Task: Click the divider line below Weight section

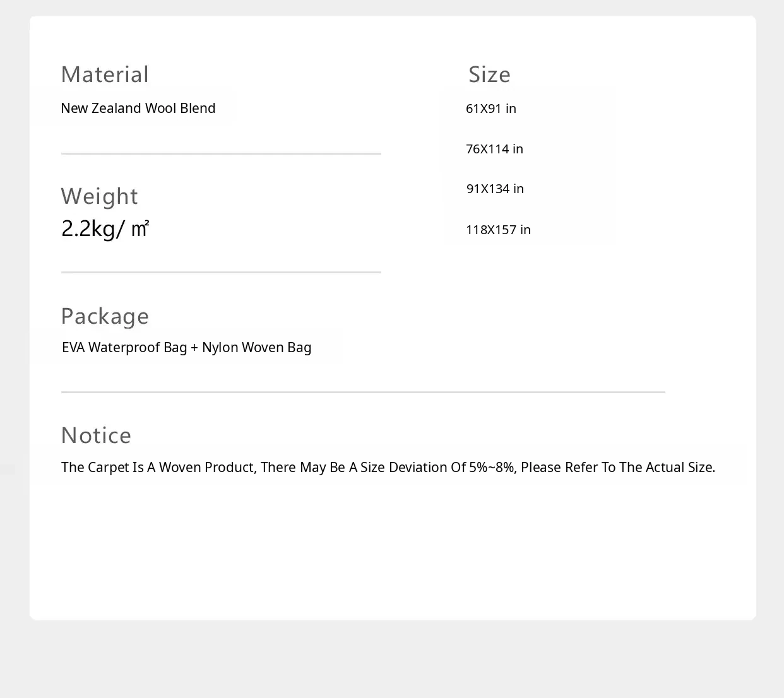Action: (x=221, y=272)
